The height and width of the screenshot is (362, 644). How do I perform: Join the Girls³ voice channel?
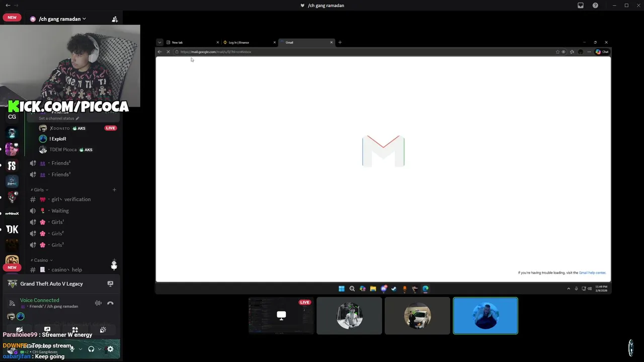73,245
